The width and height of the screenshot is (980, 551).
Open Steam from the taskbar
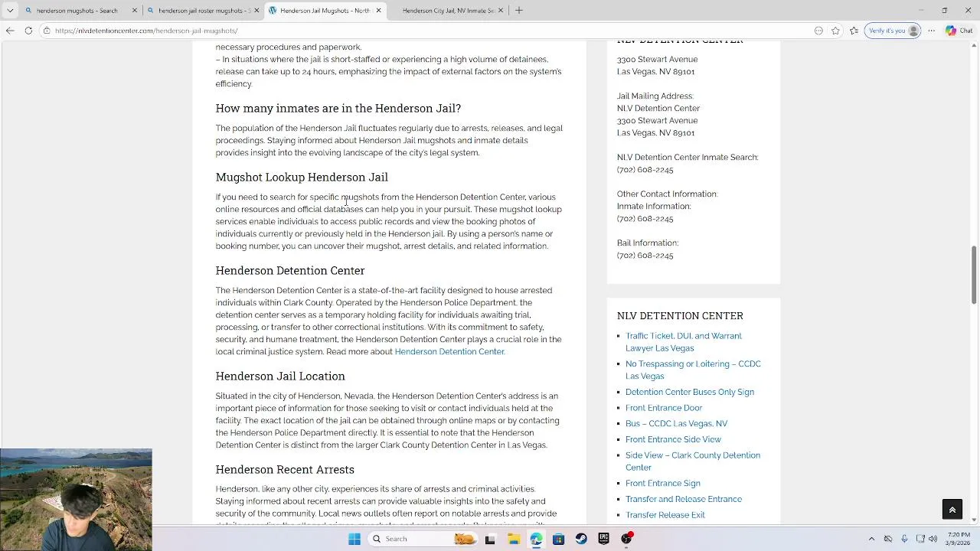tap(581, 539)
